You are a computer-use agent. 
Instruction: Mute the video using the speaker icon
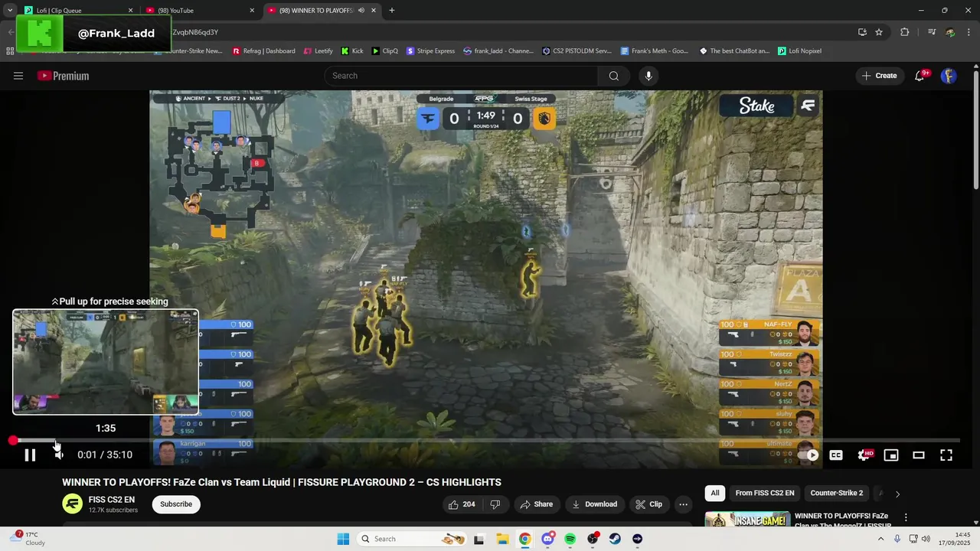point(59,455)
